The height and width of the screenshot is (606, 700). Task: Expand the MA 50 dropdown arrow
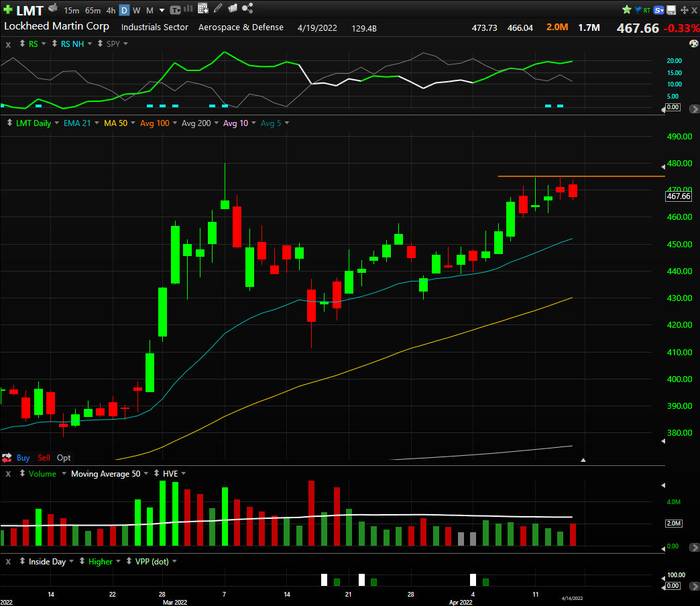pos(133,123)
